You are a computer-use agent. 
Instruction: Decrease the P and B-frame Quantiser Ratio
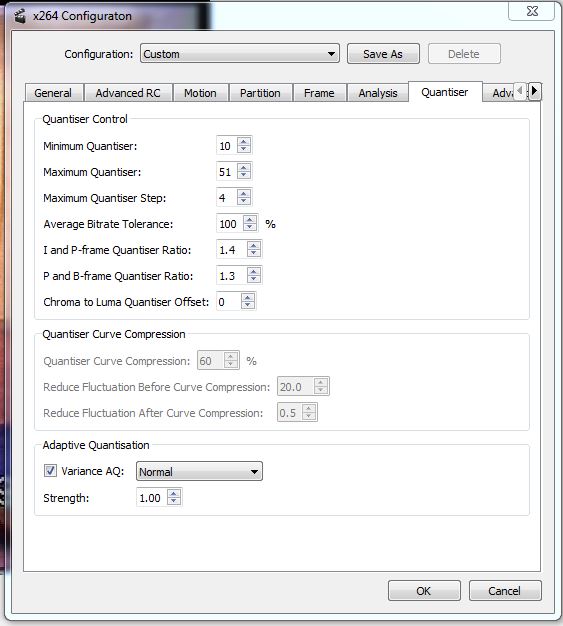[254, 279]
